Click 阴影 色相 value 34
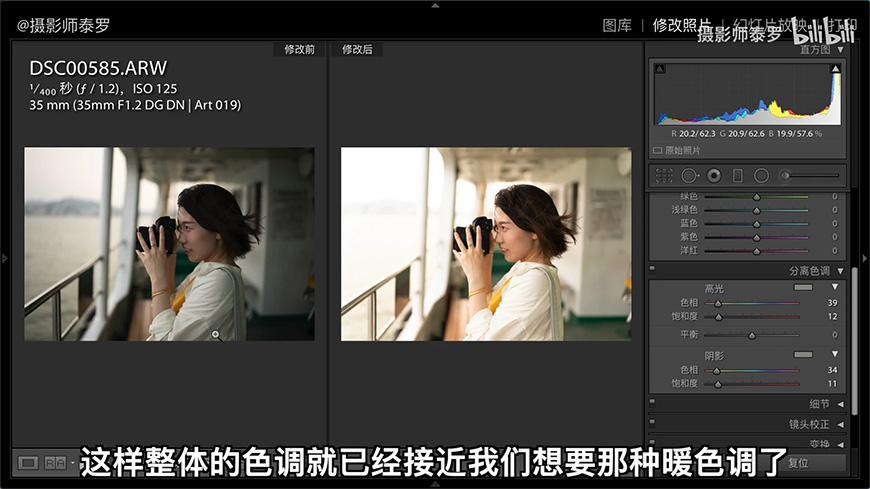 coord(832,370)
